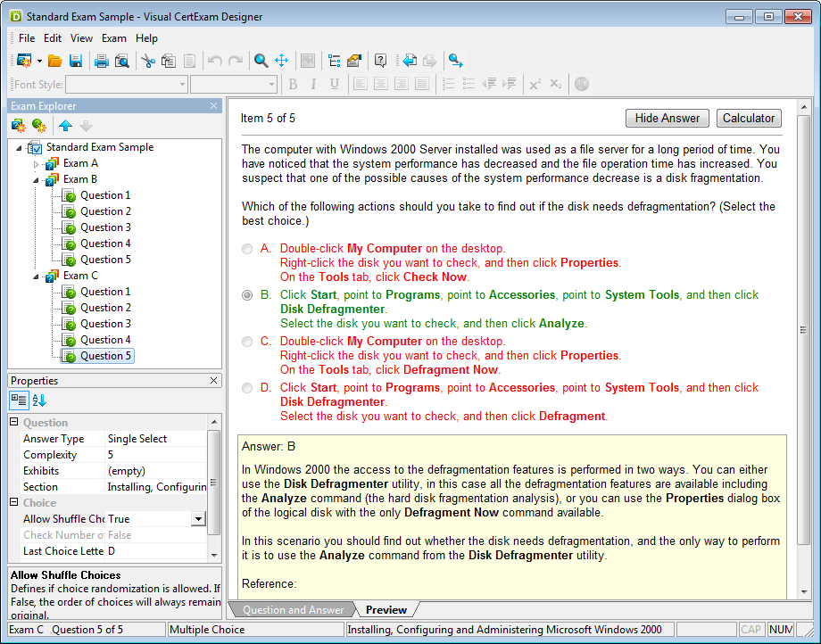Select answer choice A radio button

[247, 249]
